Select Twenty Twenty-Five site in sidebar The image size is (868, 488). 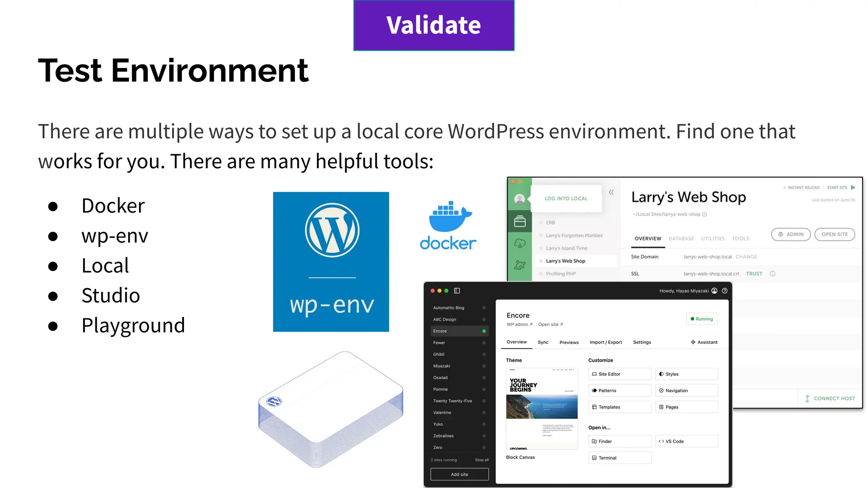[x=459, y=401]
